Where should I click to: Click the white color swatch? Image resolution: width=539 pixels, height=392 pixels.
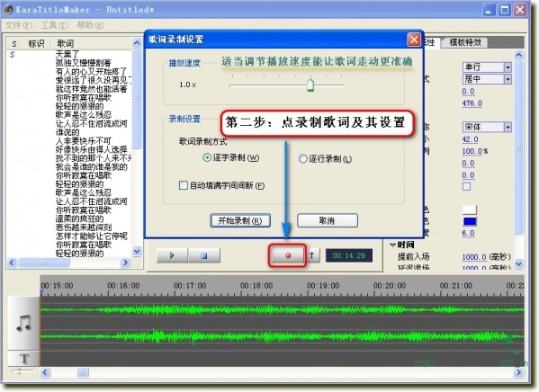coord(470,209)
